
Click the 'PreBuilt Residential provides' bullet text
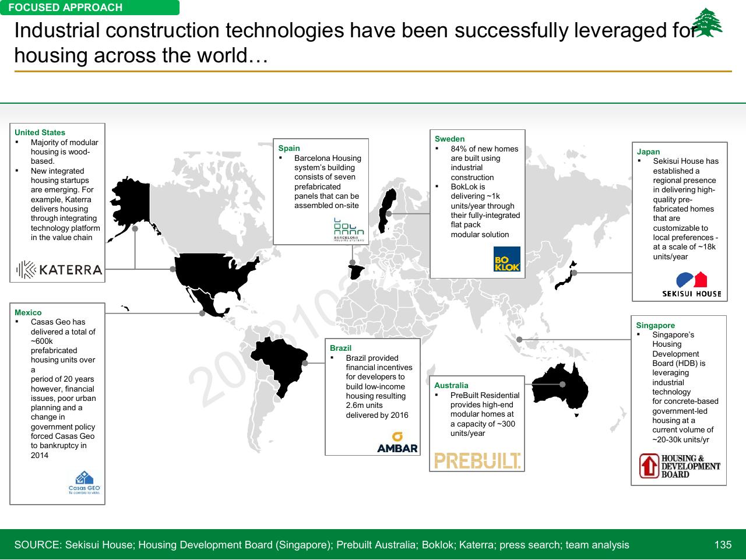[x=485, y=414]
